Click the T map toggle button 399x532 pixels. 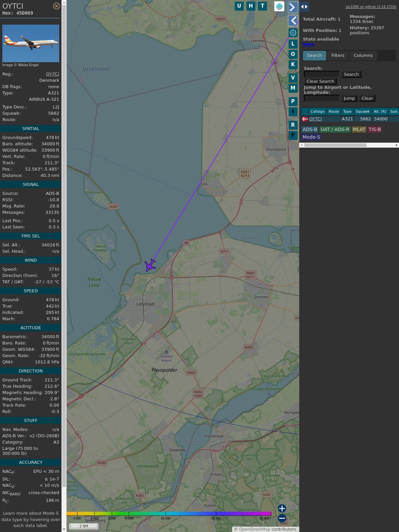(x=263, y=6)
